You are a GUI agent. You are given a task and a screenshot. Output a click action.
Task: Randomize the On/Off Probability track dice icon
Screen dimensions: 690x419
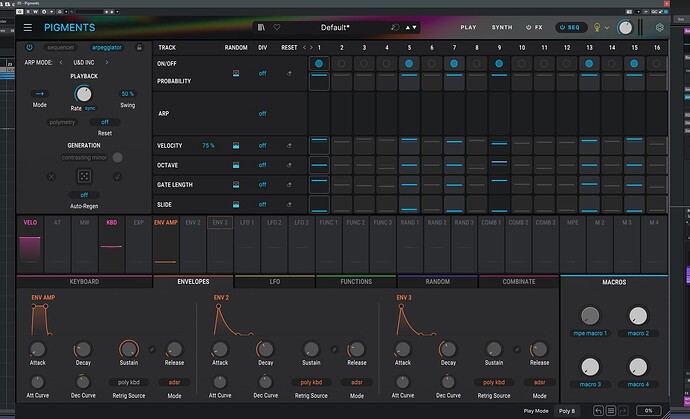236,74
